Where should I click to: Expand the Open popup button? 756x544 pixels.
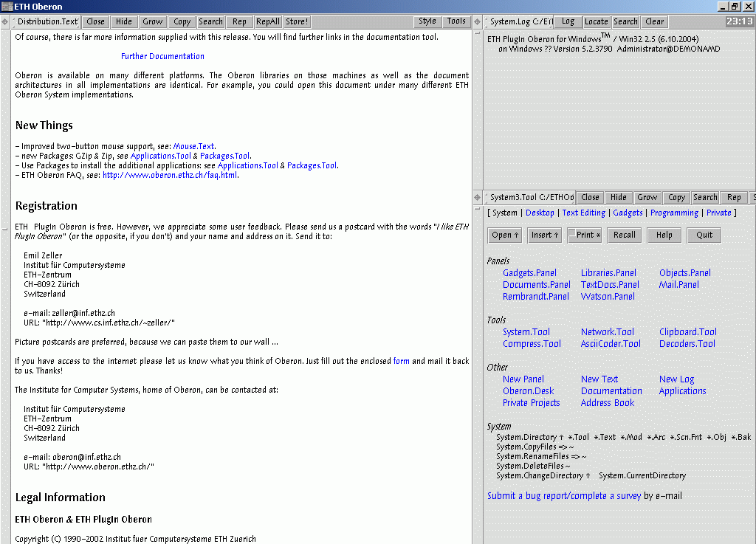(x=505, y=235)
